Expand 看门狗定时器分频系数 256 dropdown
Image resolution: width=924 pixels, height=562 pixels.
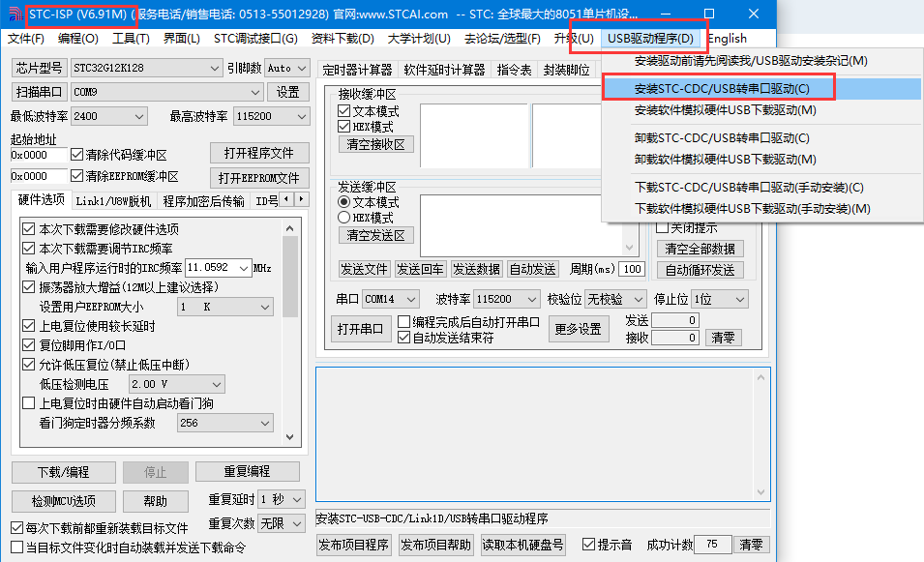click(265, 423)
